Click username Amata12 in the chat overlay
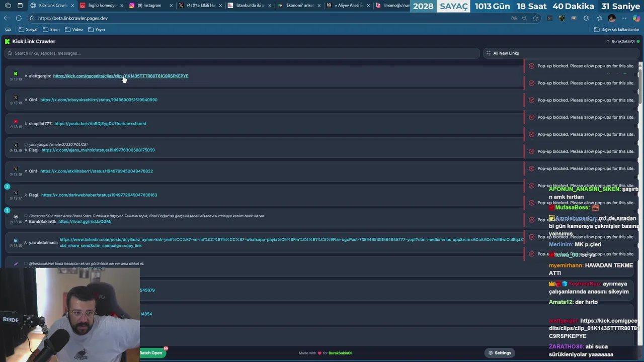 [x=561, y=302]
